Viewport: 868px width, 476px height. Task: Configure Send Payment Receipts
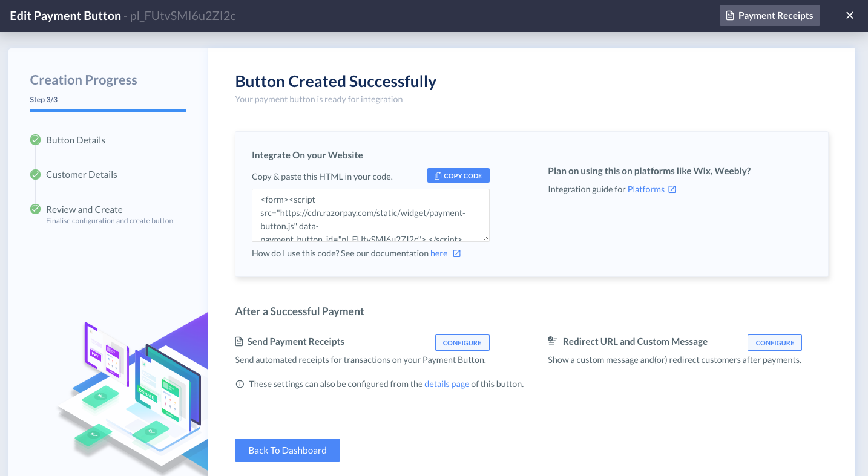(462, 342)
